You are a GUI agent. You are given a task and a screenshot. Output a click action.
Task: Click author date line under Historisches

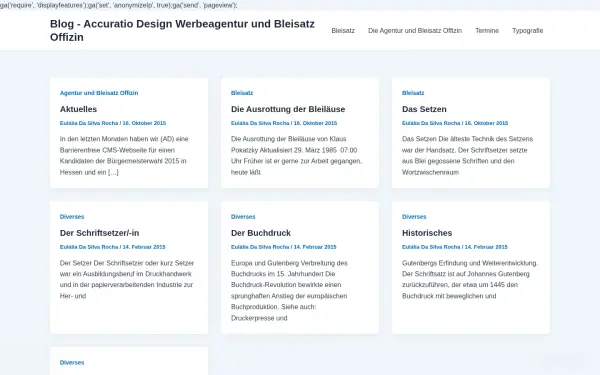pyautogui.click(x=455, y=247)
